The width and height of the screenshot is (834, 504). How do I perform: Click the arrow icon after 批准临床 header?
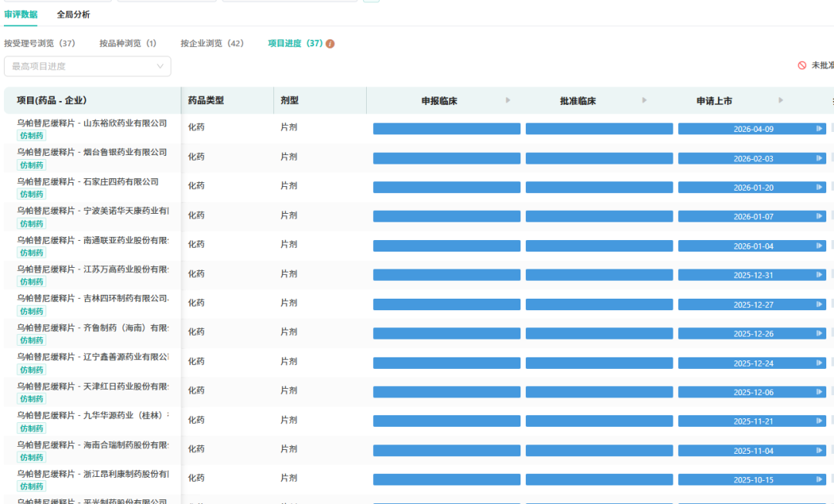[x=645, y=100]
